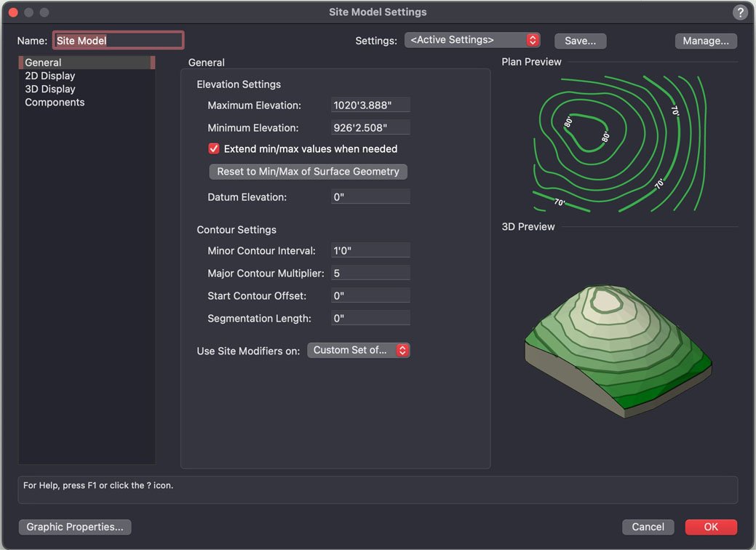The image size is (756, 550).
Task: Click Reset to Min/Max of Surface Geometry
Action: tap(308, 172)
